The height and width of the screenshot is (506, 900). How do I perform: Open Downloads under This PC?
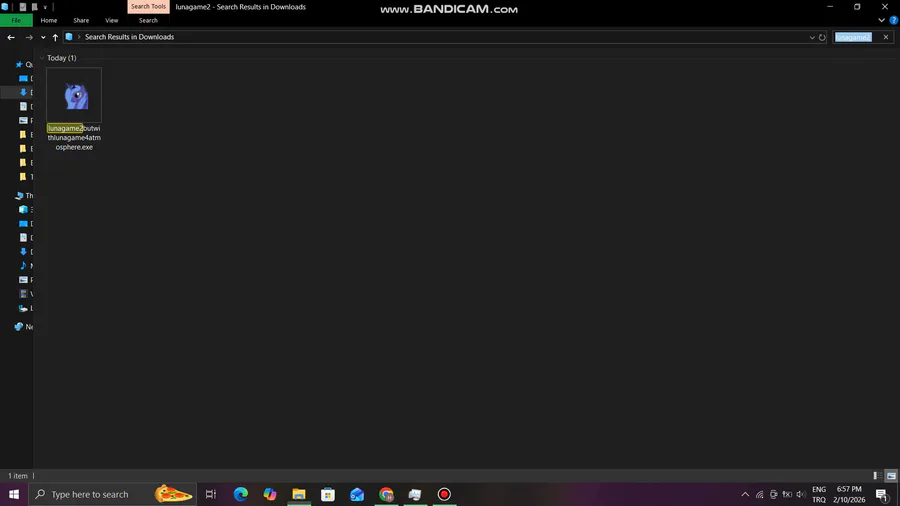(24, 252)
